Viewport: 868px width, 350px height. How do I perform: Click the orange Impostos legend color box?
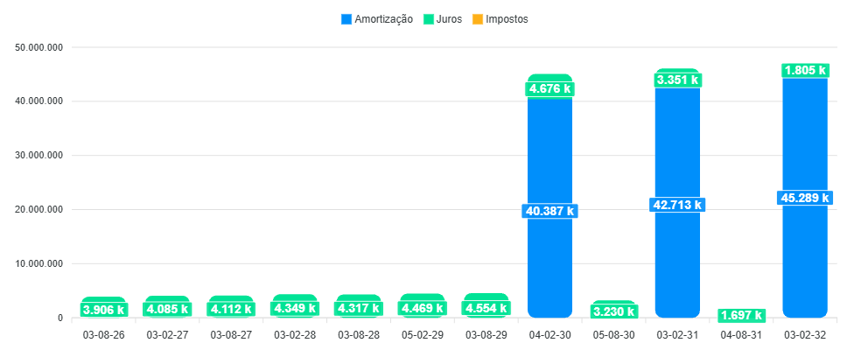[x=477, y=19]
